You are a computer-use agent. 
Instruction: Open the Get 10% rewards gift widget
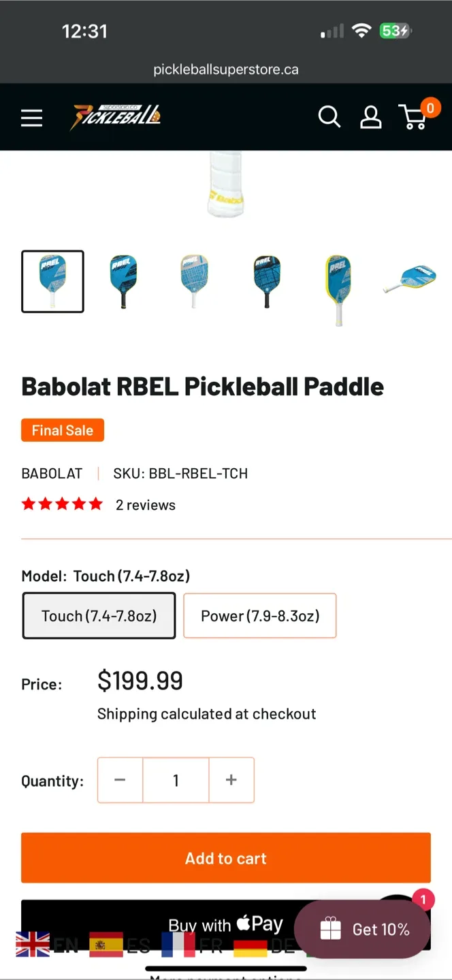tap(361, 929)
